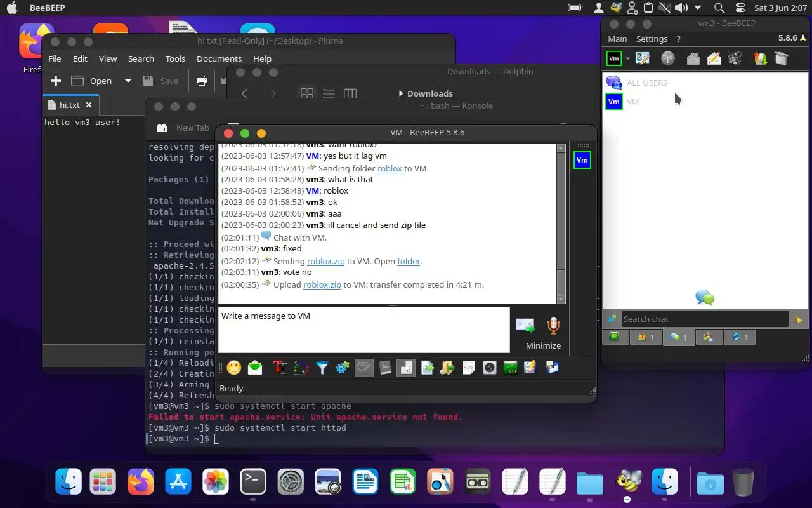Click gears icon left of Search chat

tap(612, 319)
